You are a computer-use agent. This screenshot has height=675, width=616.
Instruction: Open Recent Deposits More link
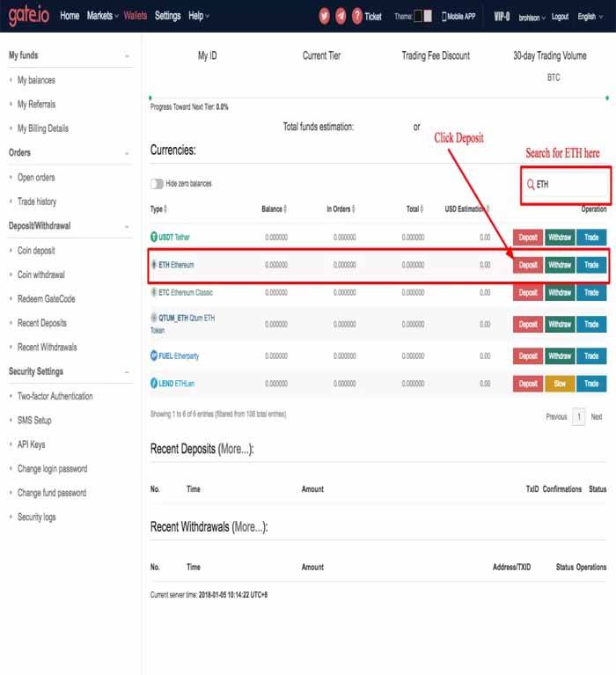235,449
